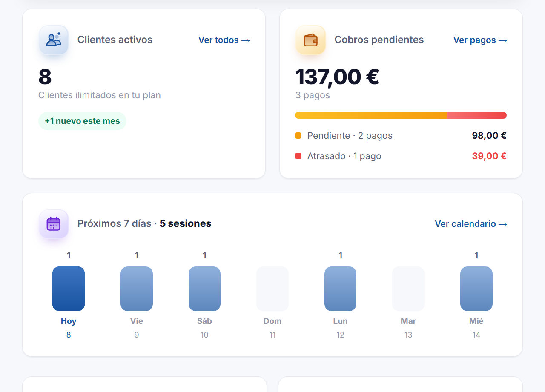This screenshot has height=392, width=545.
Task: Select the empty Mar day bar
Action: (408, 289)
